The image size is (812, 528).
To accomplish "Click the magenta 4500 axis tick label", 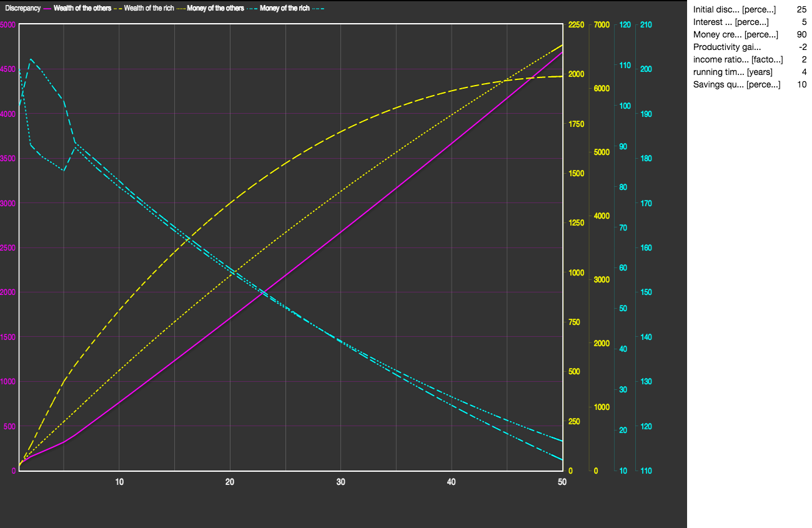I will pyautogui.click(x=7, y=69).
